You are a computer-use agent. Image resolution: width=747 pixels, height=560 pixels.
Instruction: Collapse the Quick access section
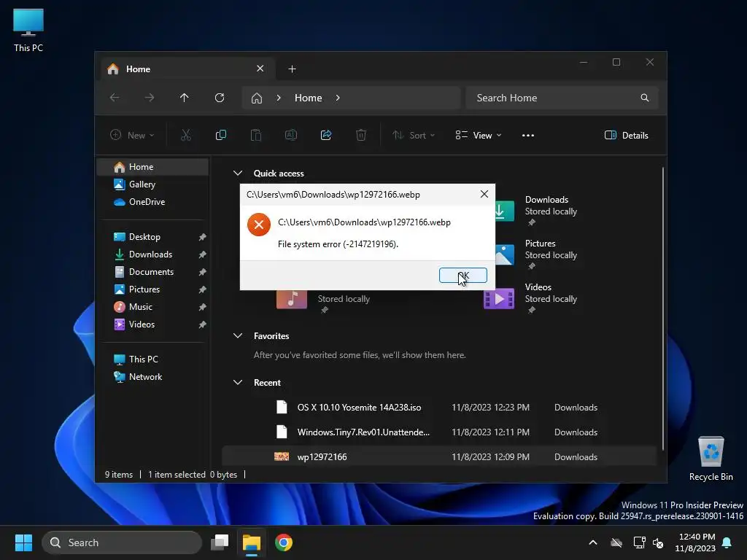[238, 174]
